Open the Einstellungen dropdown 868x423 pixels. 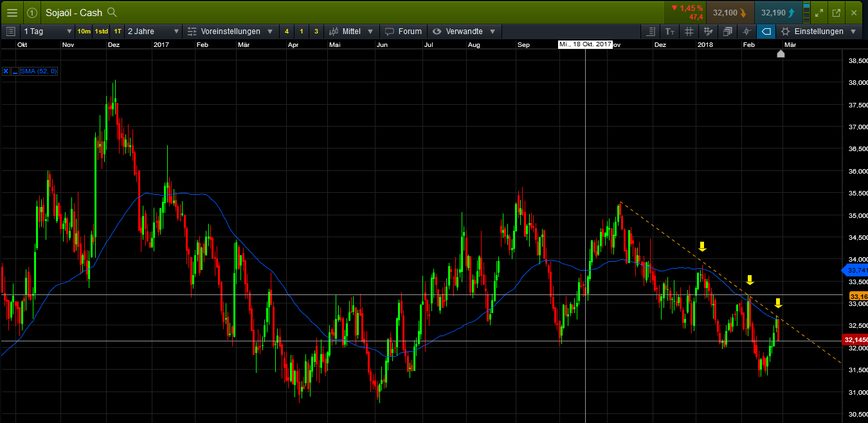(x=818, y=31)
